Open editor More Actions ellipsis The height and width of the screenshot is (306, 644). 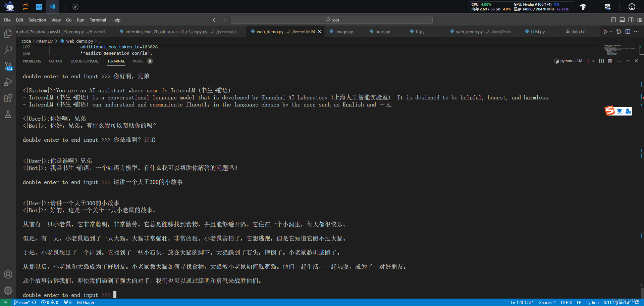click(x=636, y=32)
